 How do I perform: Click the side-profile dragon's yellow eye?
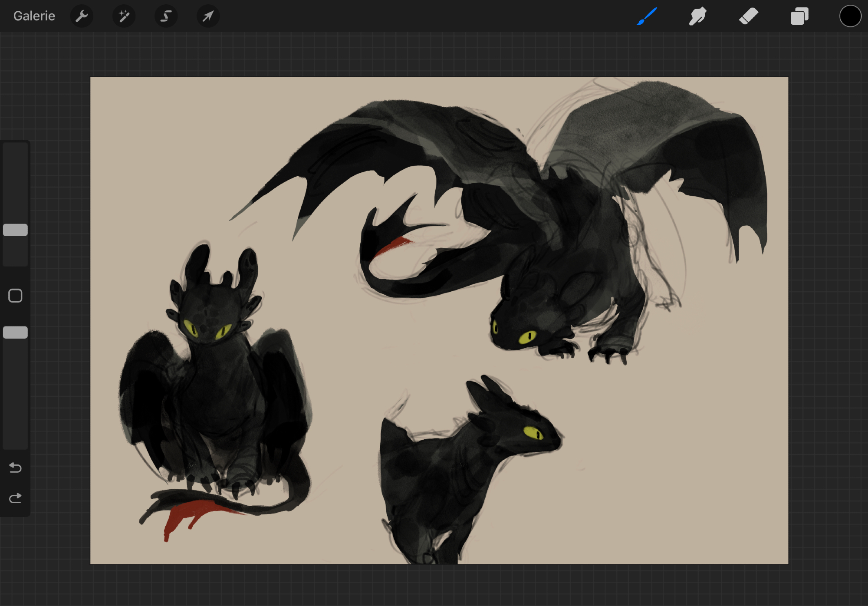pos(533,433)
